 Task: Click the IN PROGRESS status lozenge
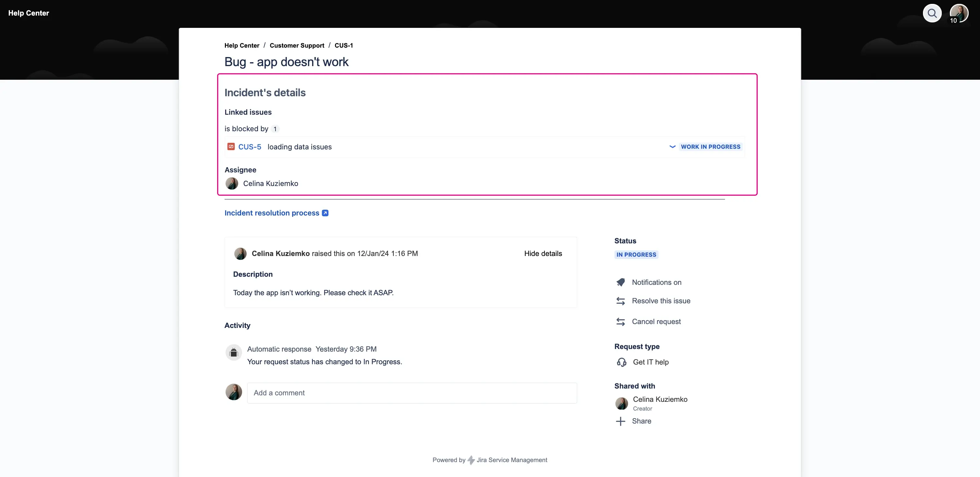(x=636, y=254)
